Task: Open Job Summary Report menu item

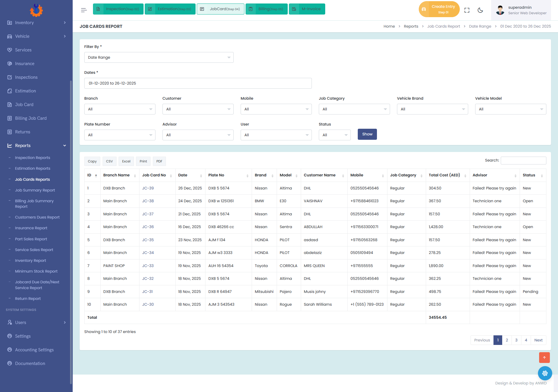Action: coord(35,190)
